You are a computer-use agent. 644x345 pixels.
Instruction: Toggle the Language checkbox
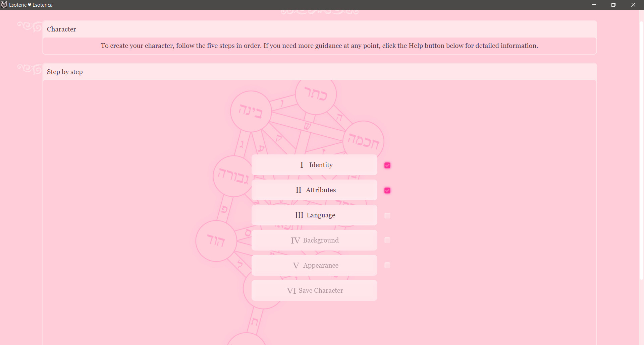click(387, 216)
